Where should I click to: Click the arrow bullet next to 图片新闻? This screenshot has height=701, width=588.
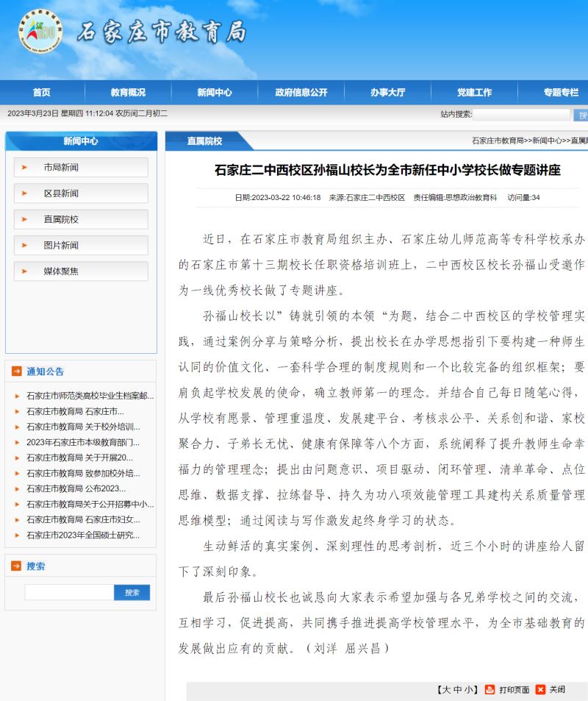24,246
